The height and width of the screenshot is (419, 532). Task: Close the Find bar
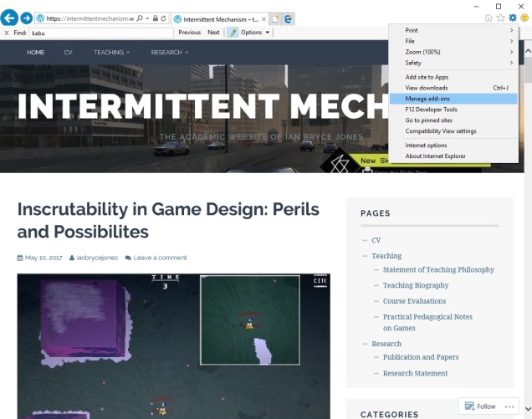coord(5,33)
